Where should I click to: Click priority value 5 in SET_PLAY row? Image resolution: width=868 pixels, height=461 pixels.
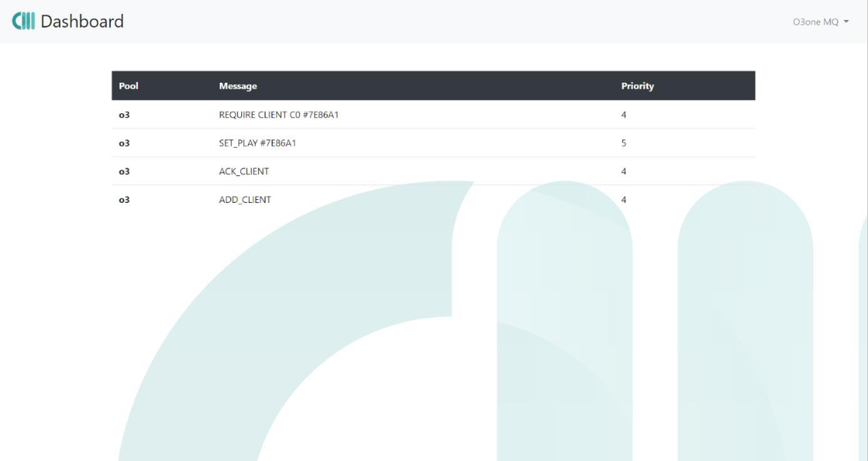tap(624, 143)
